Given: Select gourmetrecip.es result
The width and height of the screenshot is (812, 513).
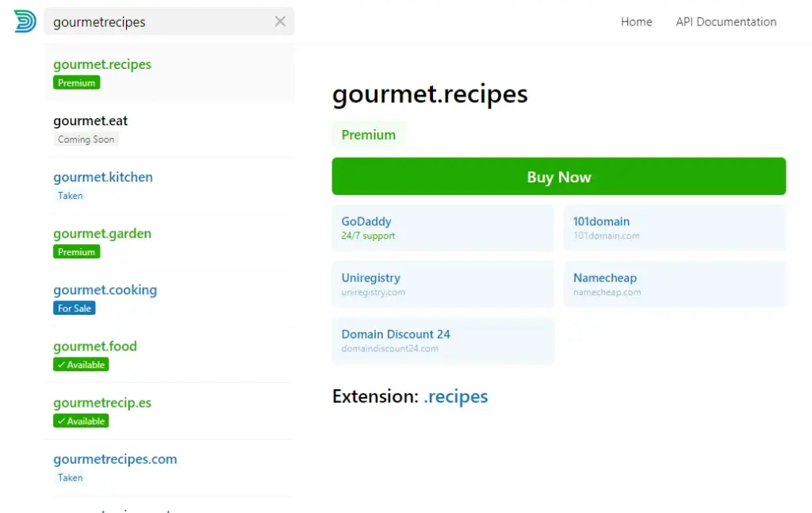Looking at the screenshot, I should pyautogui.click(x=170, y=412).
